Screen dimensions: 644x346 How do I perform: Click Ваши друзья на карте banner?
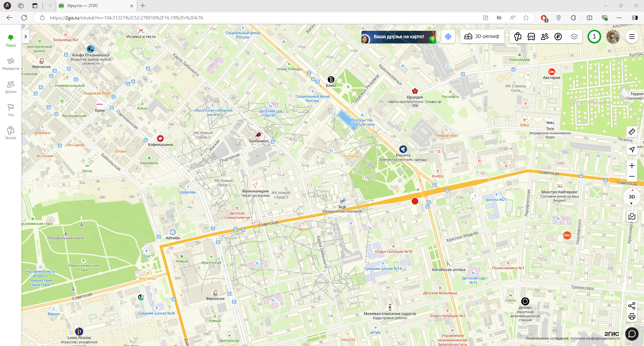[398, 37]
